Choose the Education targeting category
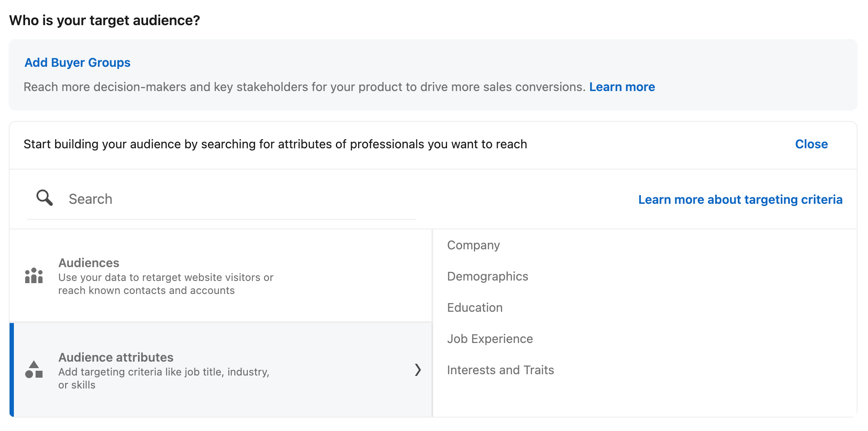The width and height of the screenshot is (868, 431). [475, 307]
